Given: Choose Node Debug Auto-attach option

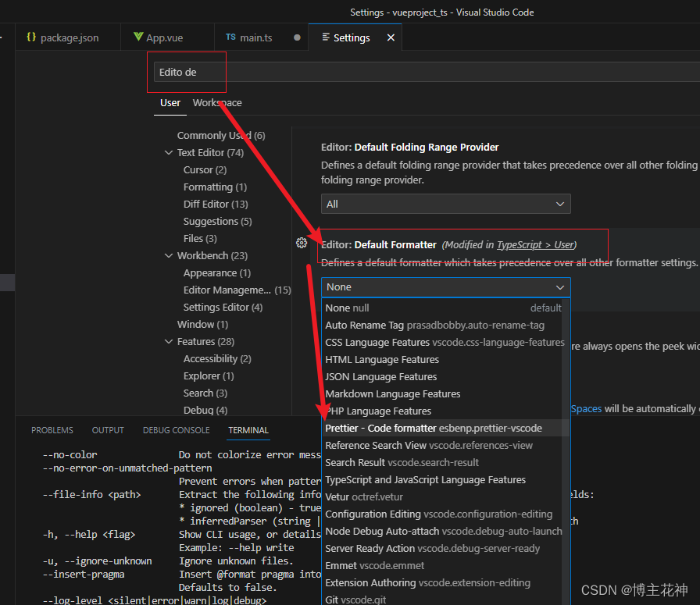Looking at the screenshot, I should (x=443, y=532).
